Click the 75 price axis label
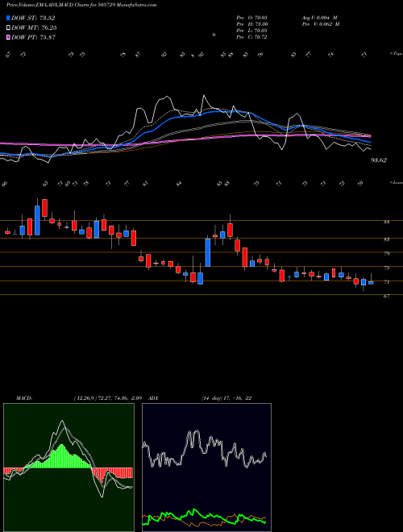The image size is (403, 532). [387, 268]
